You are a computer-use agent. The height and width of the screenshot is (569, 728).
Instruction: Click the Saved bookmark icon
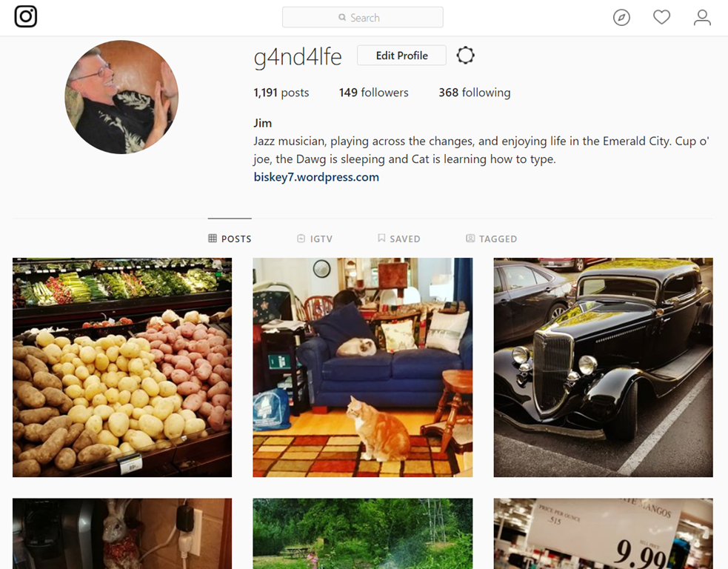(381, 239)
